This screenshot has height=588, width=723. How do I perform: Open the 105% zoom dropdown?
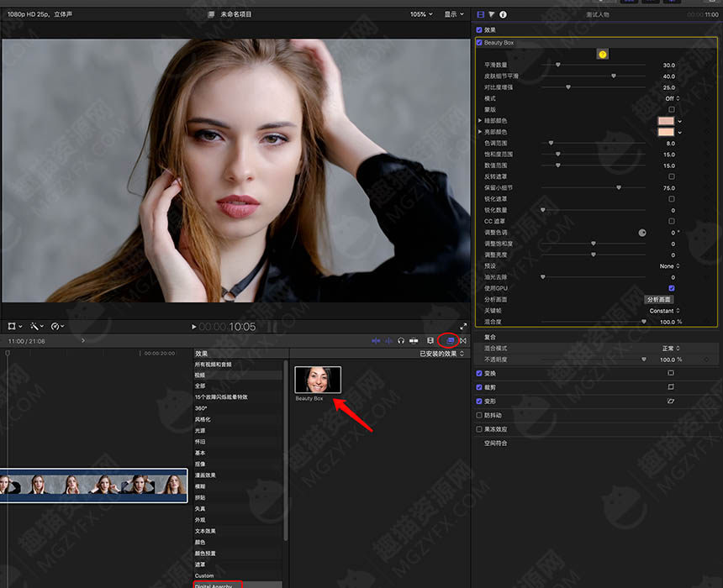pos(421,14)
